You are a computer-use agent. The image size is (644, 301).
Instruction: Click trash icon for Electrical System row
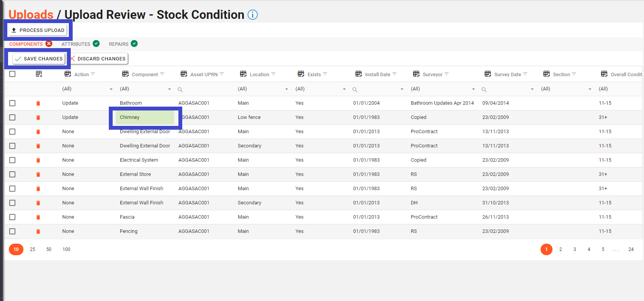pyautogui.click(x=38, y=160)
